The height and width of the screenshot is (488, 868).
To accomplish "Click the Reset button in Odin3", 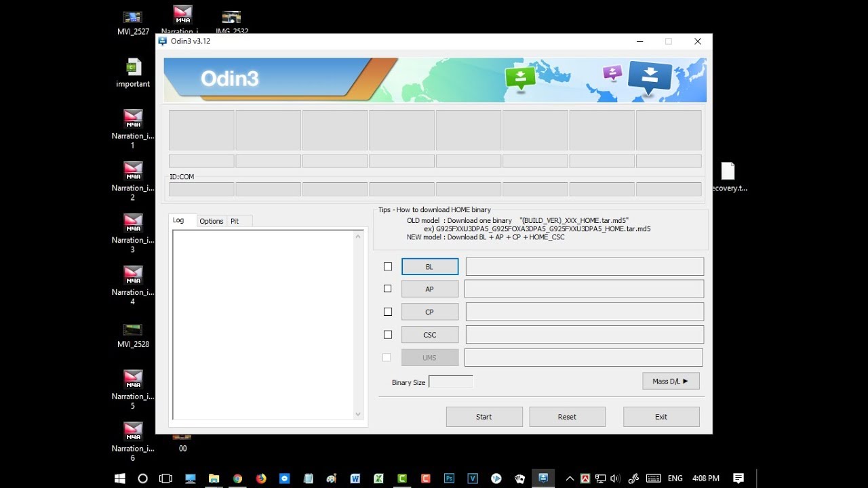I will click(x=567, y=416).
